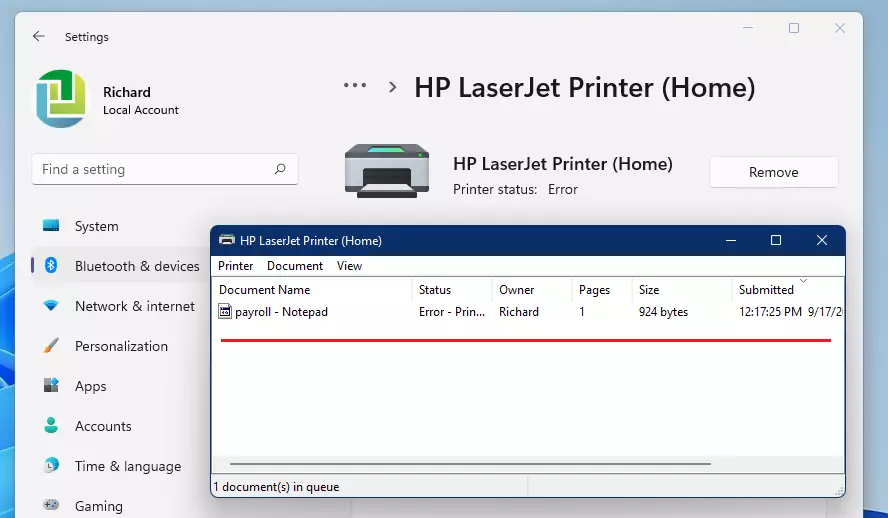
Task: Click the Gaming controller icon
Action: pyautogui.click(x=51, y=504)
